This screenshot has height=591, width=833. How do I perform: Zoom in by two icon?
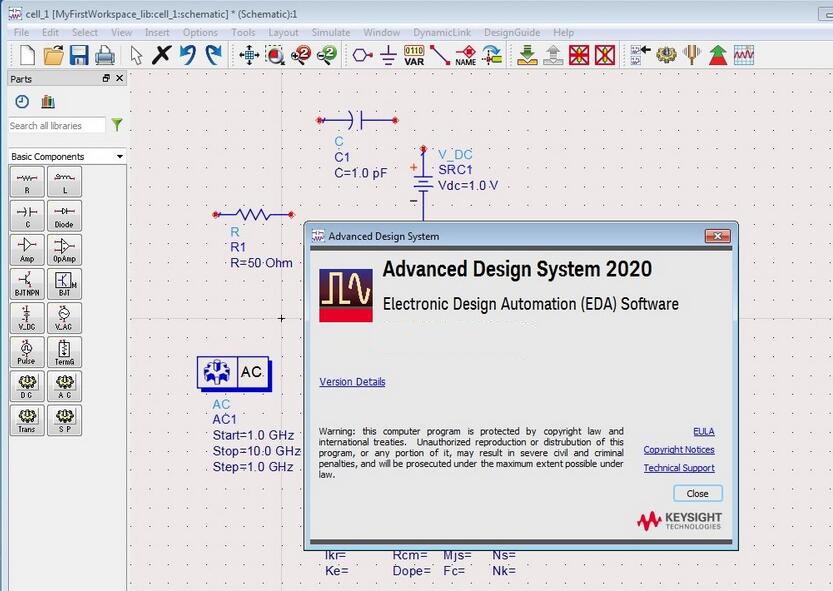[x=301, y=55]
